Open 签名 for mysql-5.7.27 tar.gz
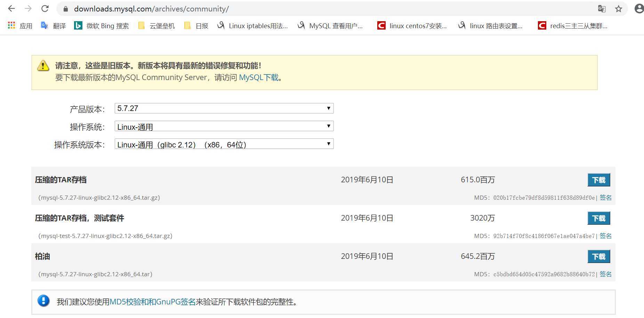The height and width of the screenshot is (318, 644). point(605,198)
